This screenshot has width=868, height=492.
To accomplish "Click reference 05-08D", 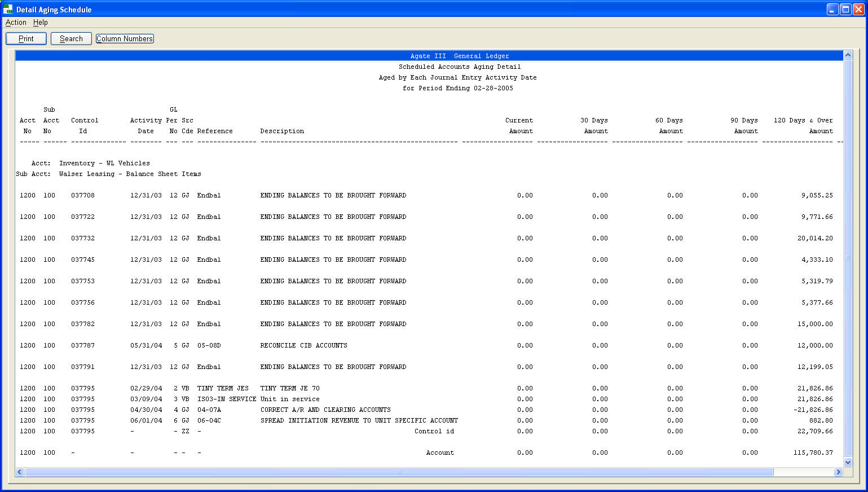I will [x=209, y=345].
